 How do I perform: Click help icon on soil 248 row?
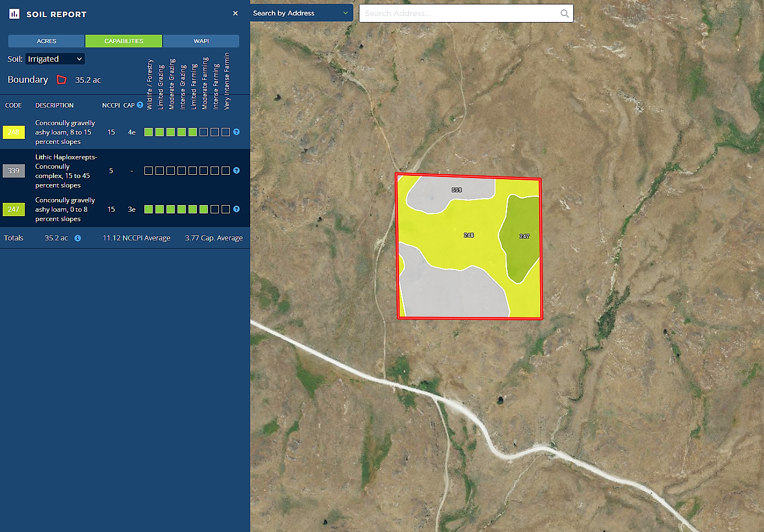(236, 132)
